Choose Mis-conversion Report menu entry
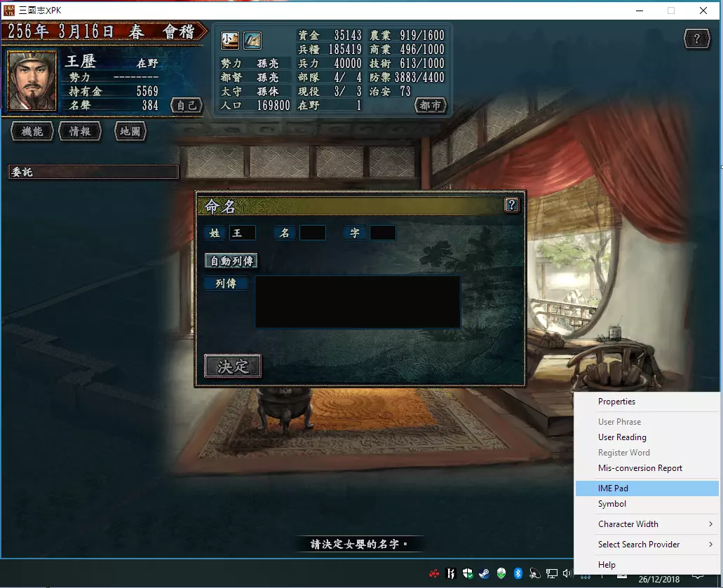The height and width of the screenshot is (588, 723). coord(647,467)
